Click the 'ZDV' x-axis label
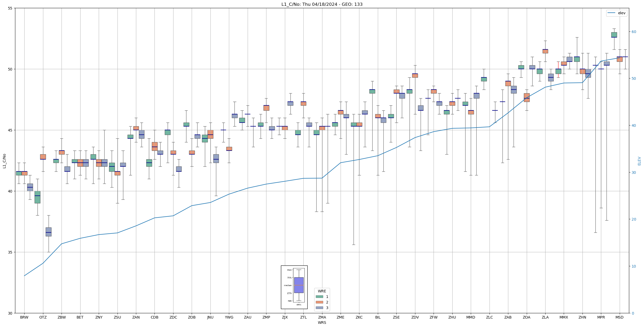The height and width of the screenshot is (327, 644). (x=415, y=317)
